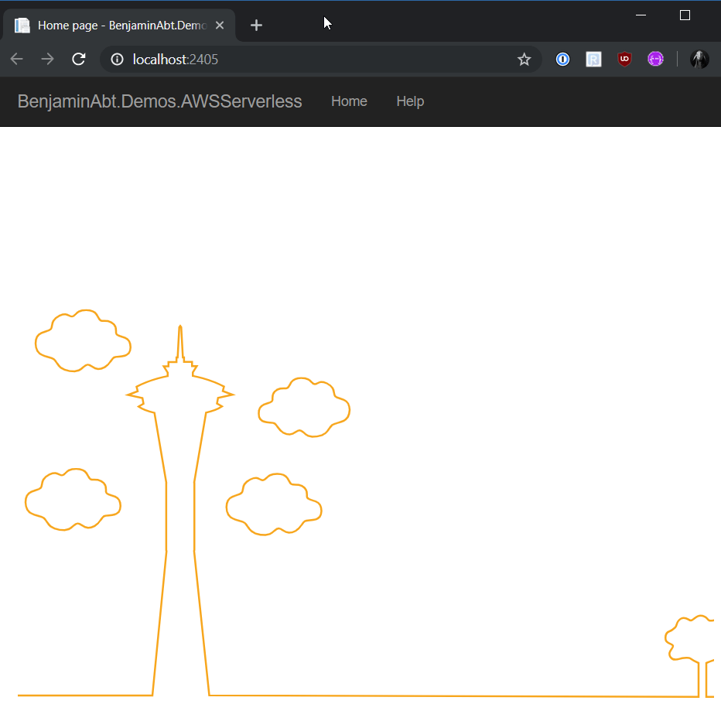Click the back navigation arrow
This screenshot has width=721, height=728.
16,59
